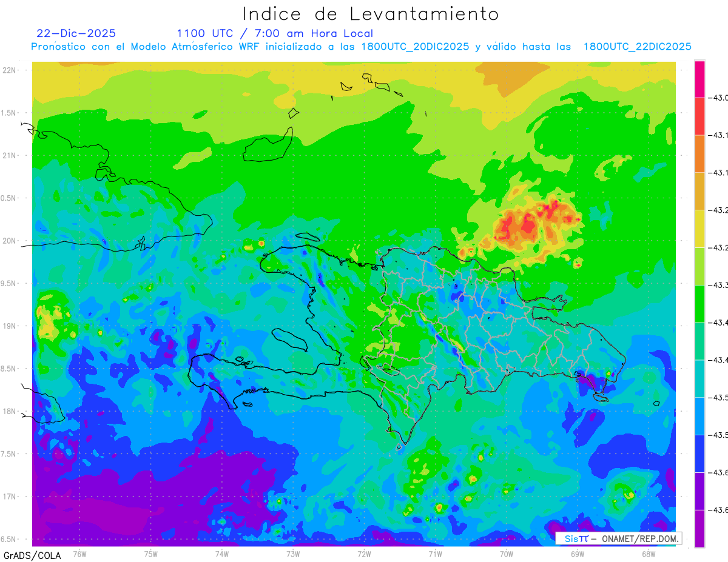Click the date text "22-Dic-2025"
The height and width of the screenshot is (562, 728).
point(76,33)
